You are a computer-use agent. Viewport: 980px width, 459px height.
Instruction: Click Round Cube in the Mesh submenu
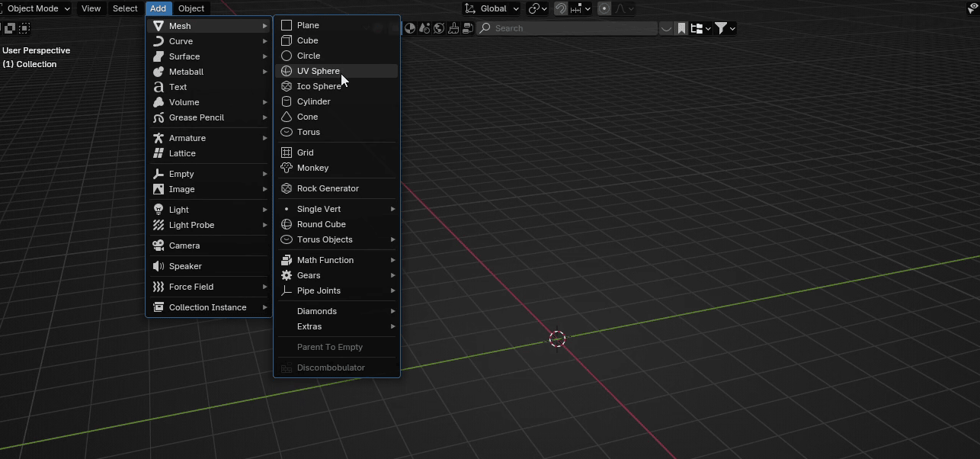[321, 224]
